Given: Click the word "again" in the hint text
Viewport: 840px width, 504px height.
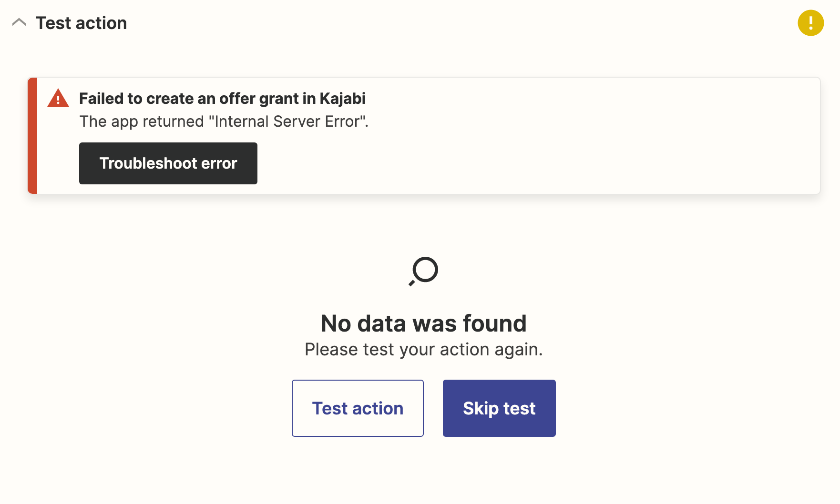Looking at the screenshot, I should pyautogui.click(x=516, y=350).
